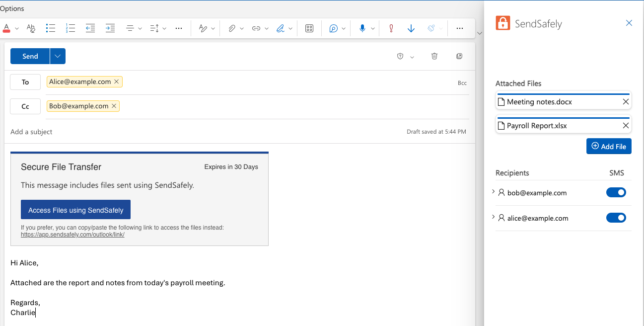Discard the draft using the trash icon
This screenshot has width=644, height=326.
(434, 56)
